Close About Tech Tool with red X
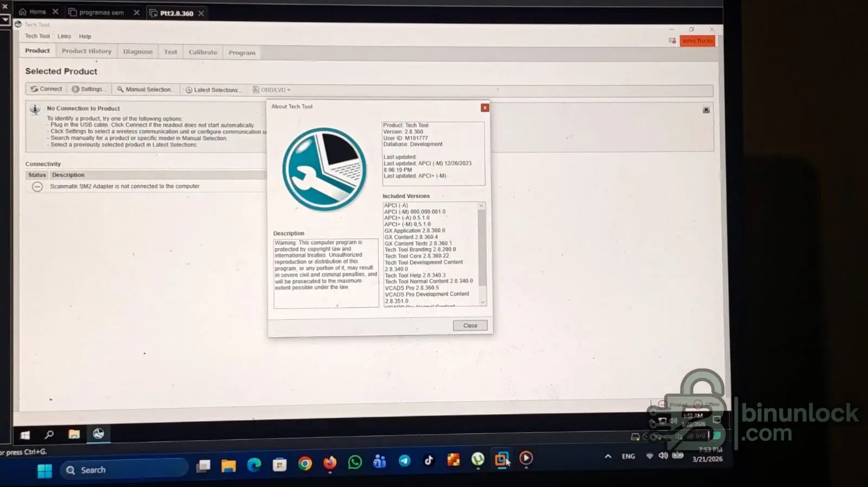Viewport: 868px width, 487px height. click(484, 108)
